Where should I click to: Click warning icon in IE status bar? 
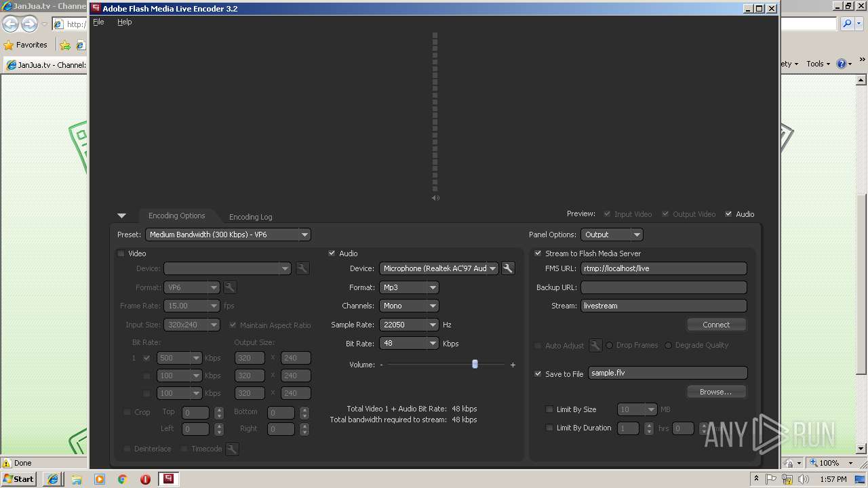(x=7, y=464)
